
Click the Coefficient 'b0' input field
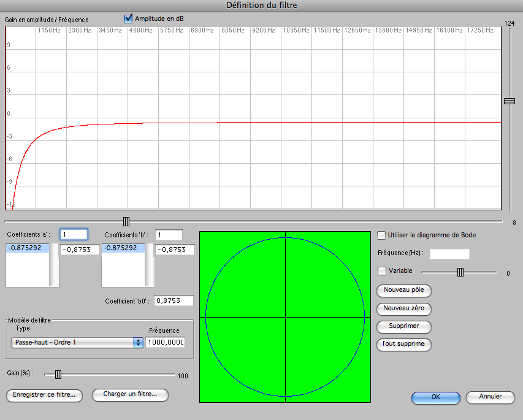(174, 300)
